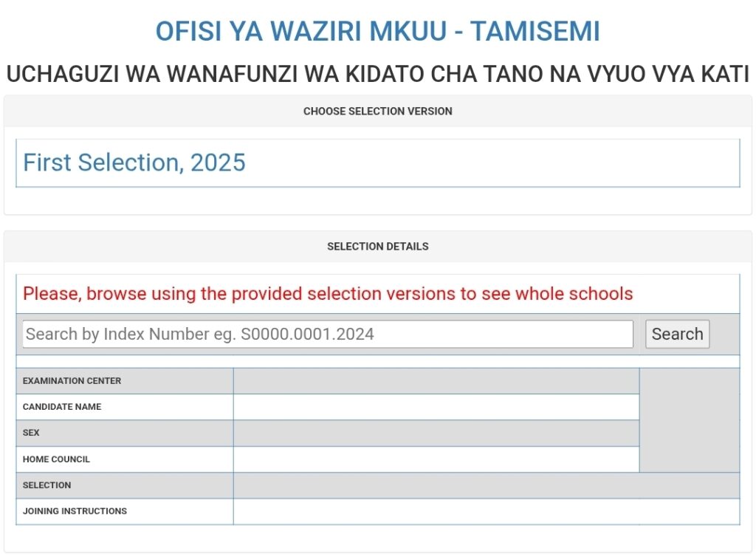
Task: Click the CHOOSE SELECTION VERSION panel header
Action: click(377, 111)
